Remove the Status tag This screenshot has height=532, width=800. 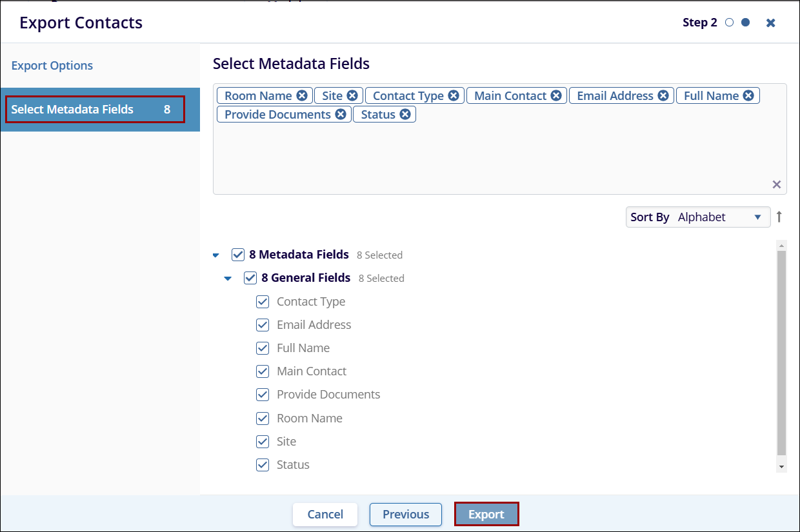coord(405,114)
